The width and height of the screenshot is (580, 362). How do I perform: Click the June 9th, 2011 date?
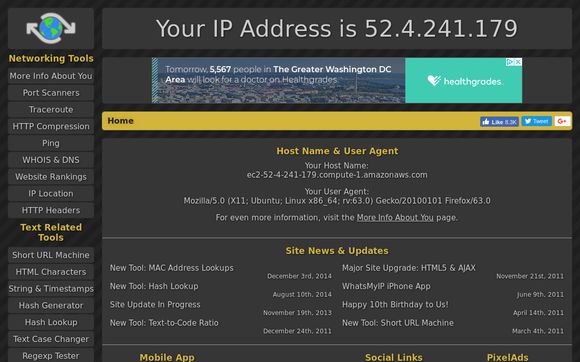coord(540,295)
